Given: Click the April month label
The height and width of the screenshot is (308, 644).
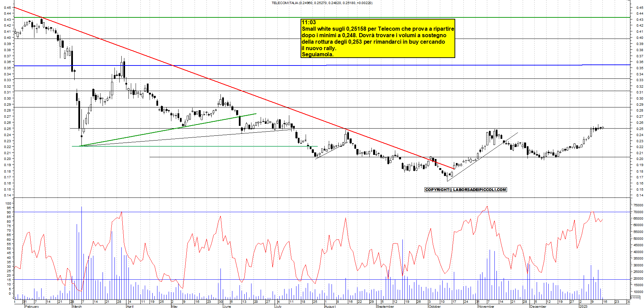Looking at the screenshot, I should 130,306.
